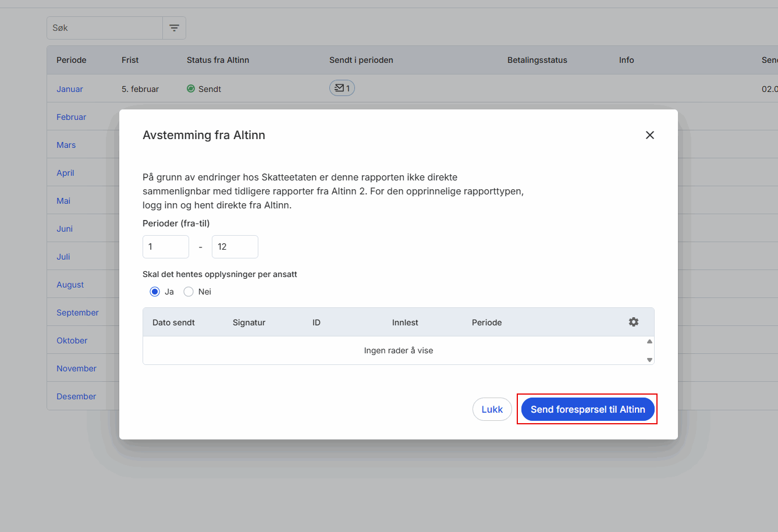Open the November period link
The image size is (778, 532).
coord(76,368)
